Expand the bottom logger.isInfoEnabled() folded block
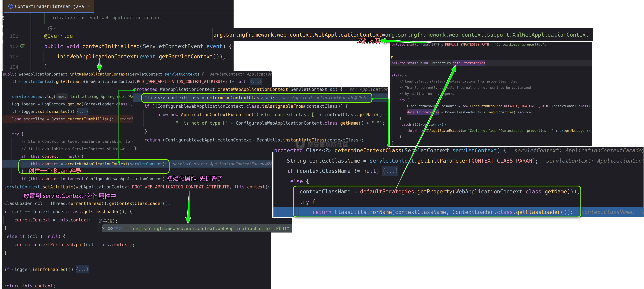This screenshot has width=644, height=289. [x=82, y=270]
